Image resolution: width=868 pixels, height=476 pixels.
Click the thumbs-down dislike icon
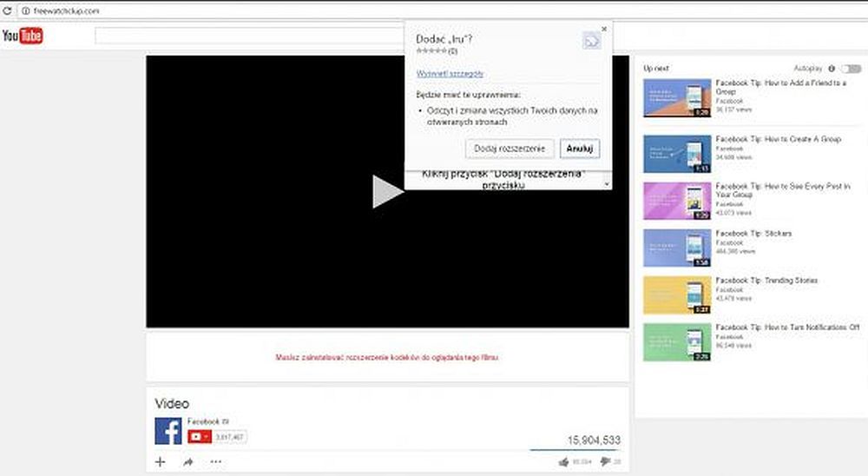[x=605, y=461]
